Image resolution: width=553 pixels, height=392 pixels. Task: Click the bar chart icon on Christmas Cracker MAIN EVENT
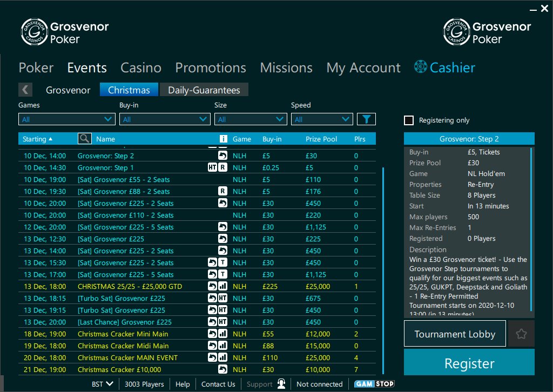[x=222, y=357]
